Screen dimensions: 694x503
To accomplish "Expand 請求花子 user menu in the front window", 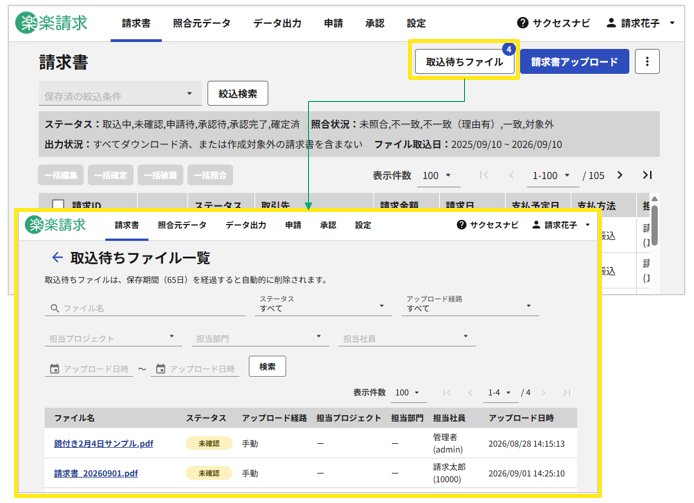I will tap(588, 225).
